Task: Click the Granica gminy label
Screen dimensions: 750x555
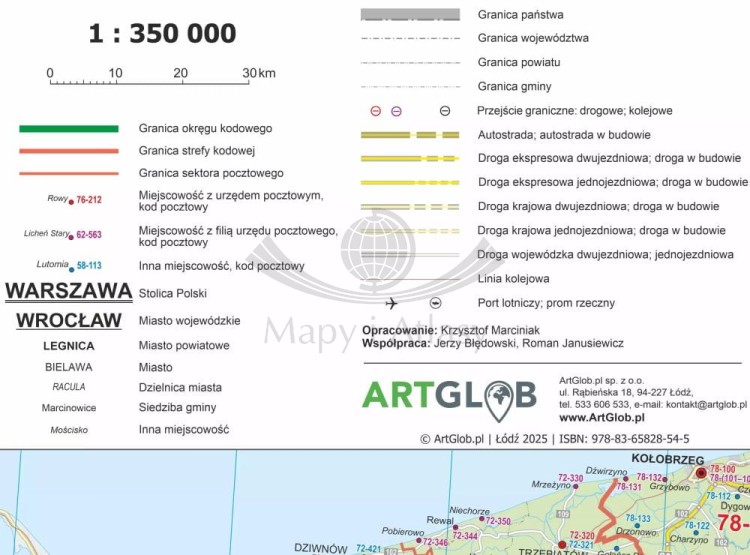Action: (x=515, y=87)
